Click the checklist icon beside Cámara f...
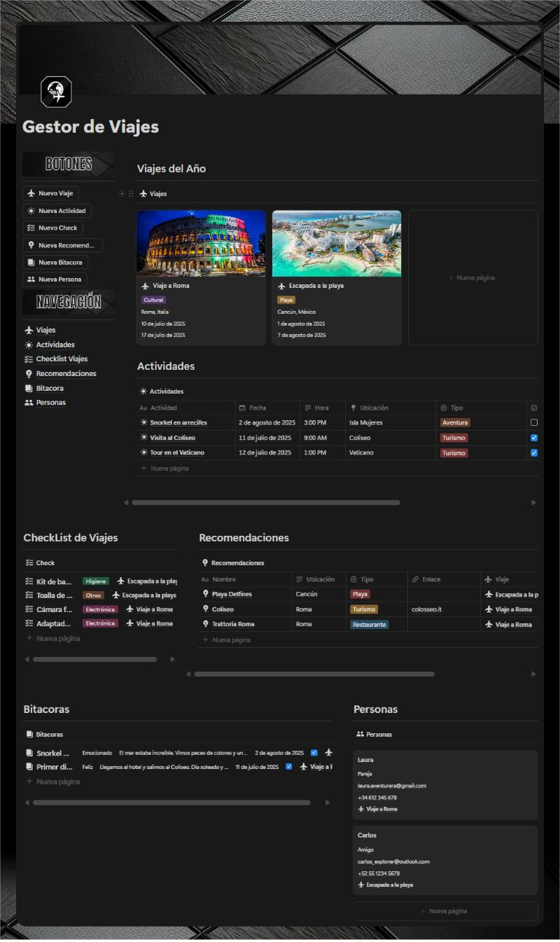The width and height of the screenshot is (560, 942). point(29,609)
